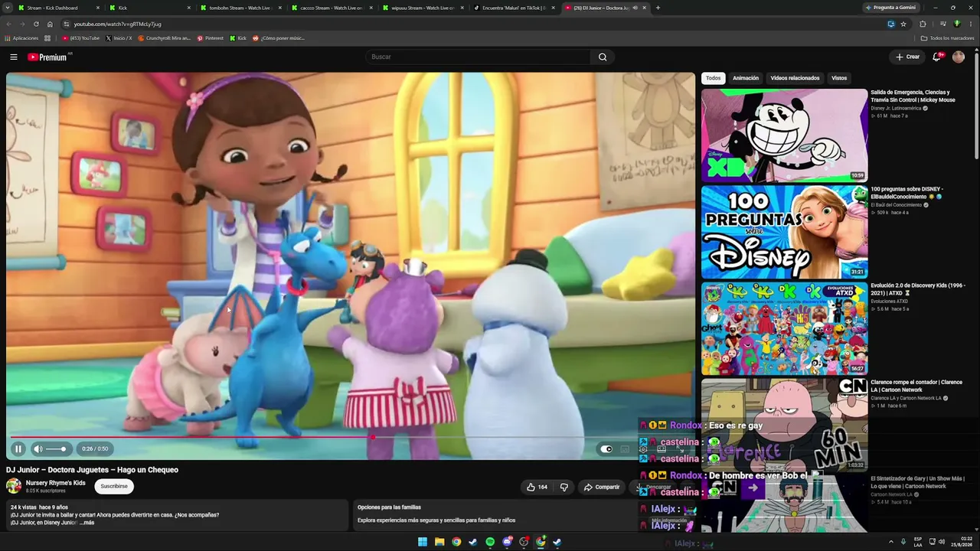Like the video with 164 likes
Screen dimensions: 980x551
click(x=537, y=487)
